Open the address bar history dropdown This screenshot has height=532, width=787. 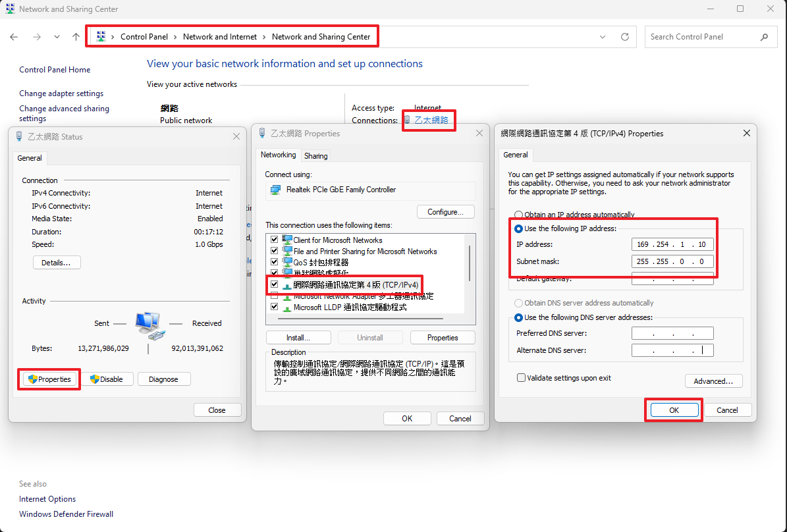point(603,37)
